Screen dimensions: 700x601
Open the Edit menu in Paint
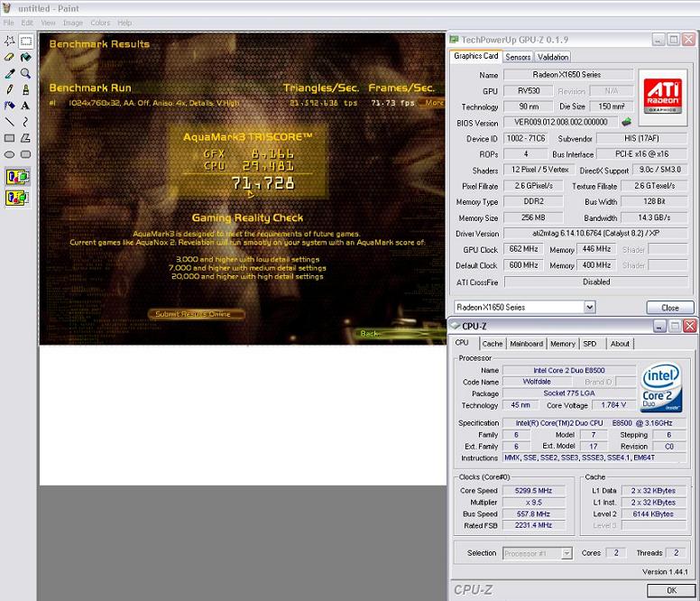(x=27, y=23)
